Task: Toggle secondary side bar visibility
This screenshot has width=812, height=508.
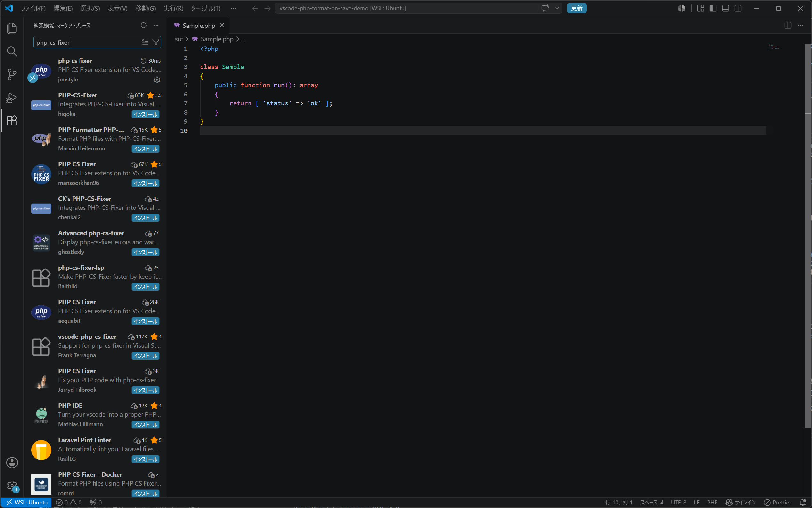Action: click(x=738, y=8)
